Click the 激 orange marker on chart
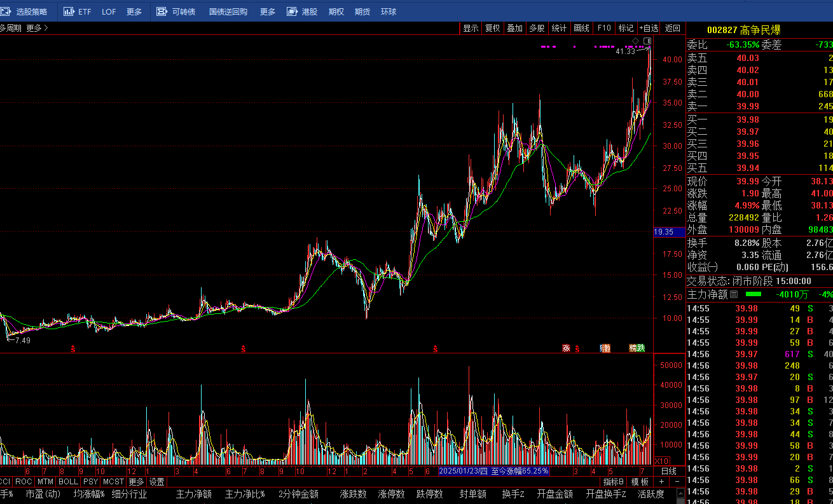 pos(605,348)
